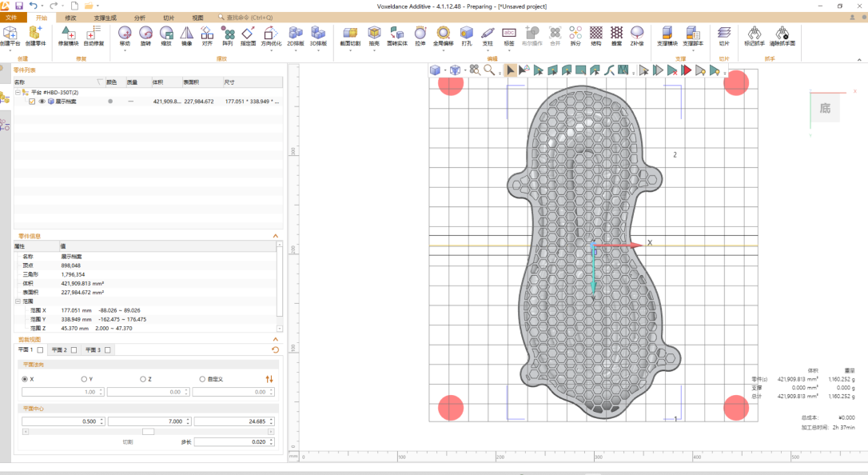Screen dimensions: 868x475
Task: Open the 打孔 (punch hole) tool
Action: click(466, 33)
